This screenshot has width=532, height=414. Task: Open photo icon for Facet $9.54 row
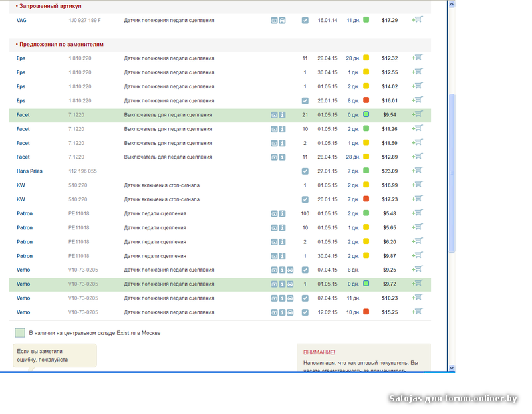tap(274, 115)
